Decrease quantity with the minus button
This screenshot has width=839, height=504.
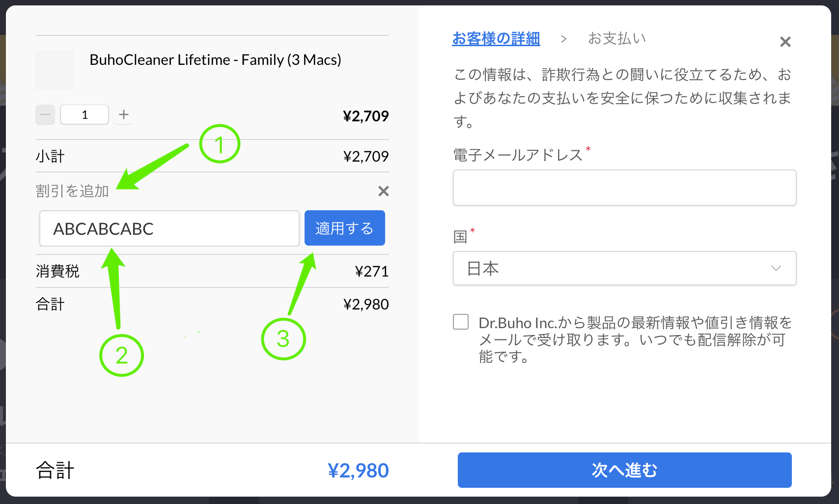click(x=45, y=115)
